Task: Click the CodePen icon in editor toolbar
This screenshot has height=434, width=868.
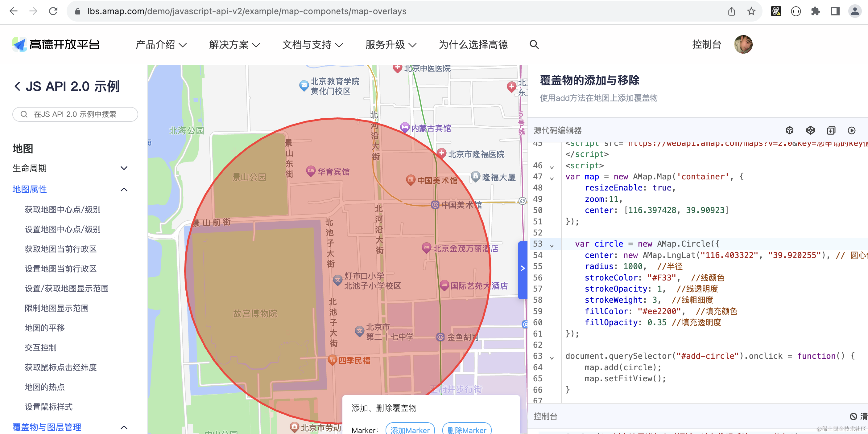Action: [810, 130]
